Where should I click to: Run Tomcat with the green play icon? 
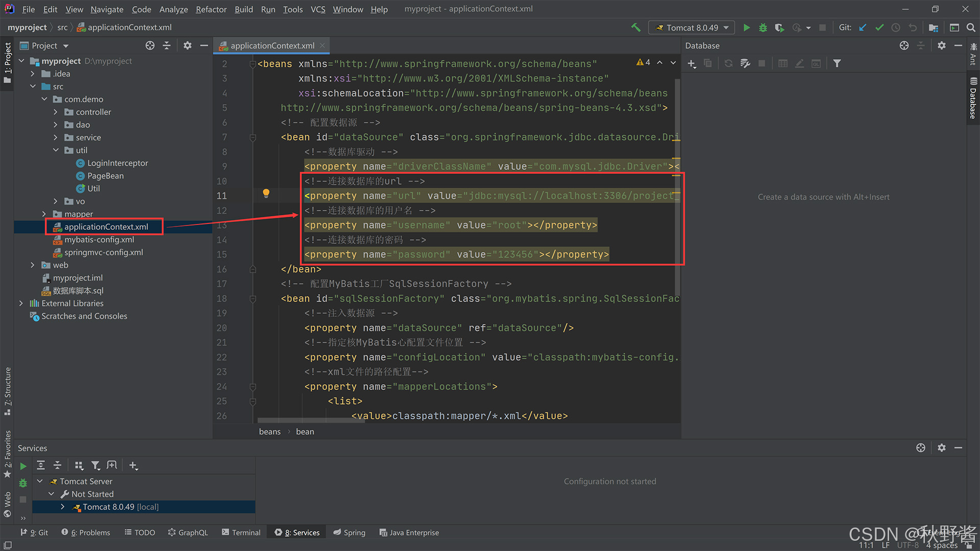pyautogui.click(x=747, y=28)
